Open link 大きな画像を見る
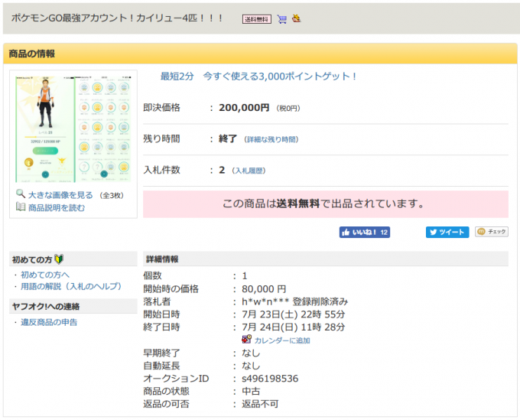Viewport: 520px width, 420px height. point(60,195)
